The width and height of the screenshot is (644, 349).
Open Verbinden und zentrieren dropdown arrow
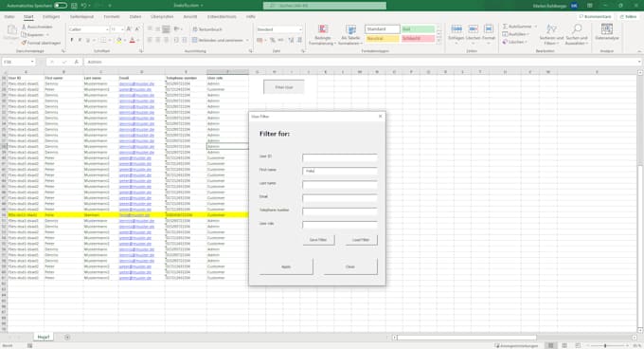[x=247, y=40]
